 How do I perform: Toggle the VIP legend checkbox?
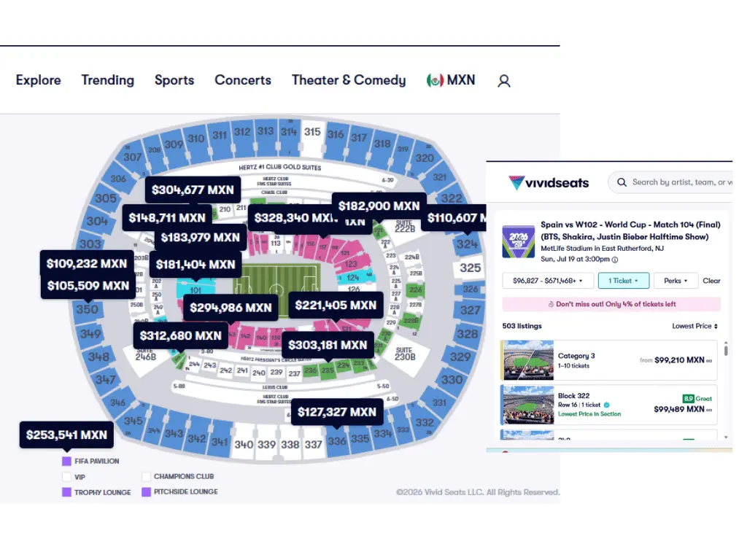tap(66, 477)
